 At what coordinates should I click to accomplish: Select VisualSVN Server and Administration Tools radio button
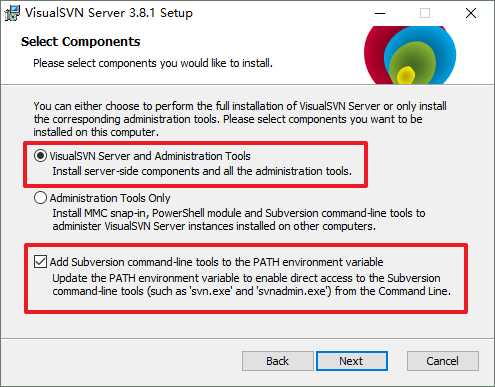coord(40,156)
